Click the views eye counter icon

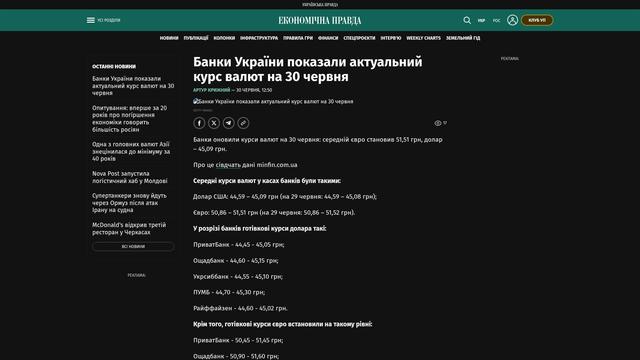point(438,123)
